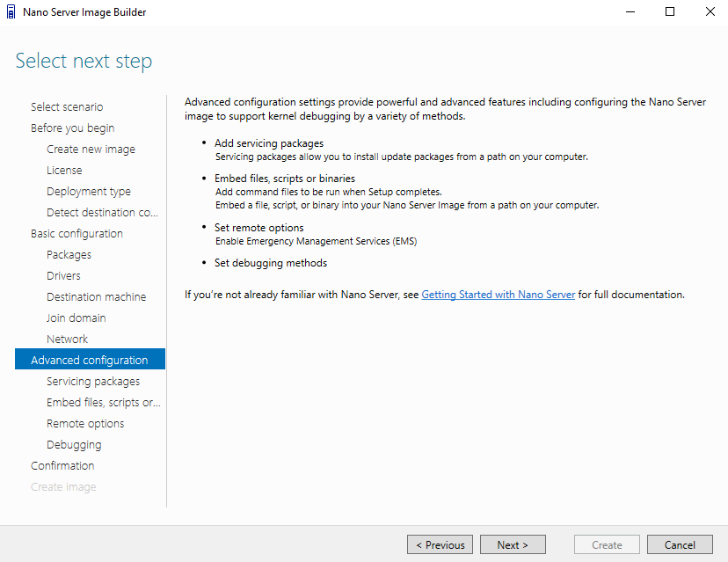
Task: Open Join domain step
Action: click(76, 317)
